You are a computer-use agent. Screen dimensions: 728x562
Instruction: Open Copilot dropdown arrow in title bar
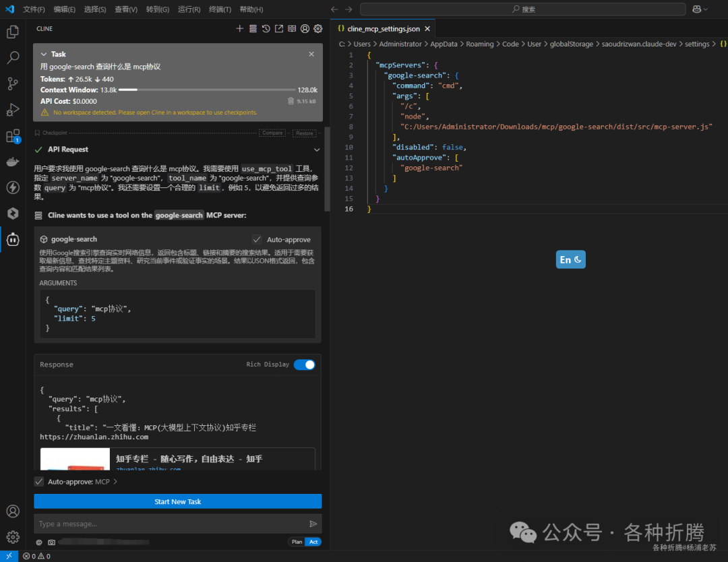pos(706,9)
